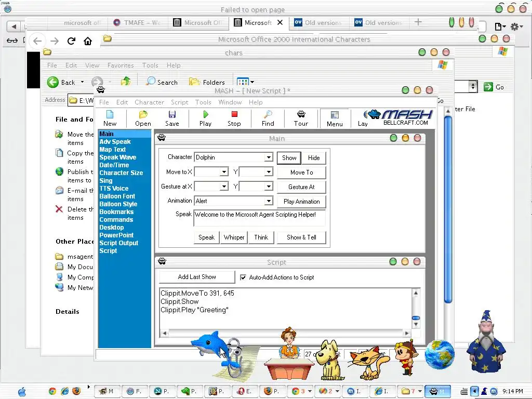Open the Back button history dropdown arrow

(x=82, y=82)
